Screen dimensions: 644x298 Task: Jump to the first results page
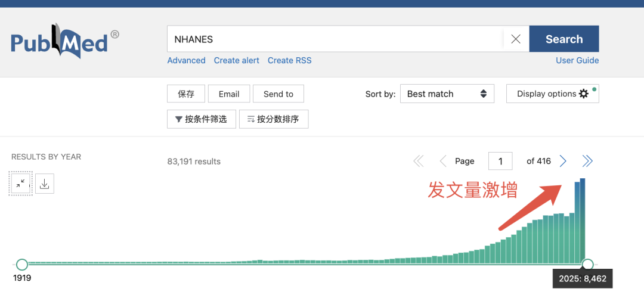[x=419, y=161]
